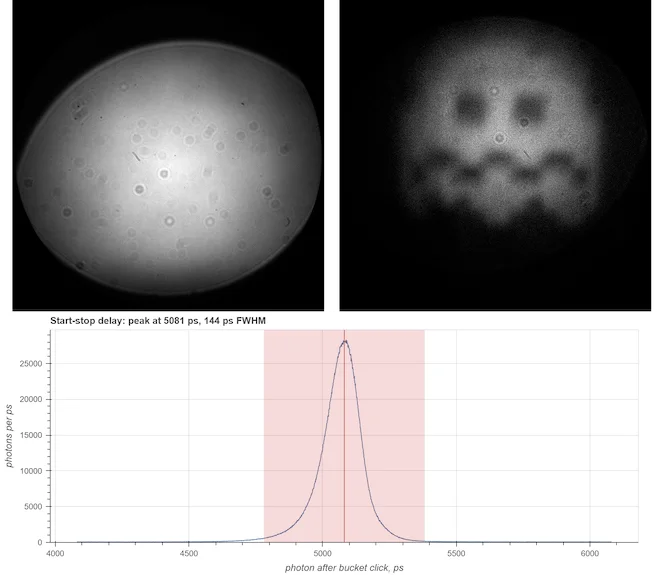This screenshot has height=575, width=660.
Task: Click the right ghost-face image
Action: 495,155
